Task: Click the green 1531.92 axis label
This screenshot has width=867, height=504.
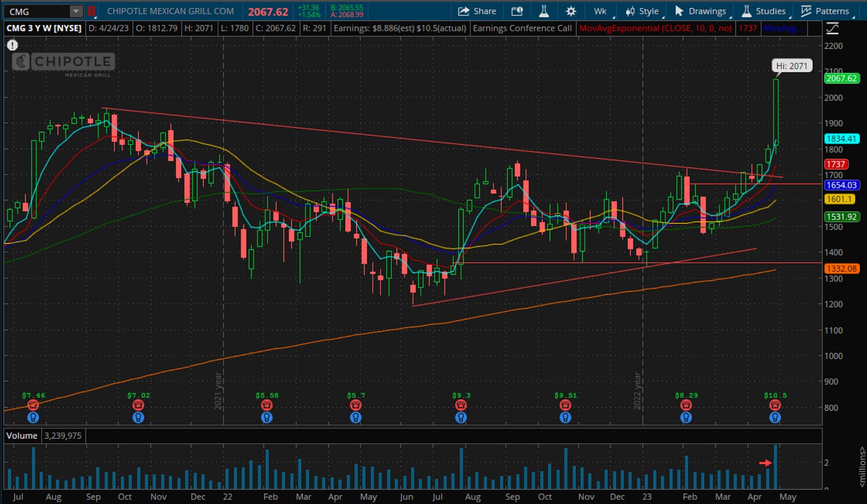Action: [x=841, y=217]
